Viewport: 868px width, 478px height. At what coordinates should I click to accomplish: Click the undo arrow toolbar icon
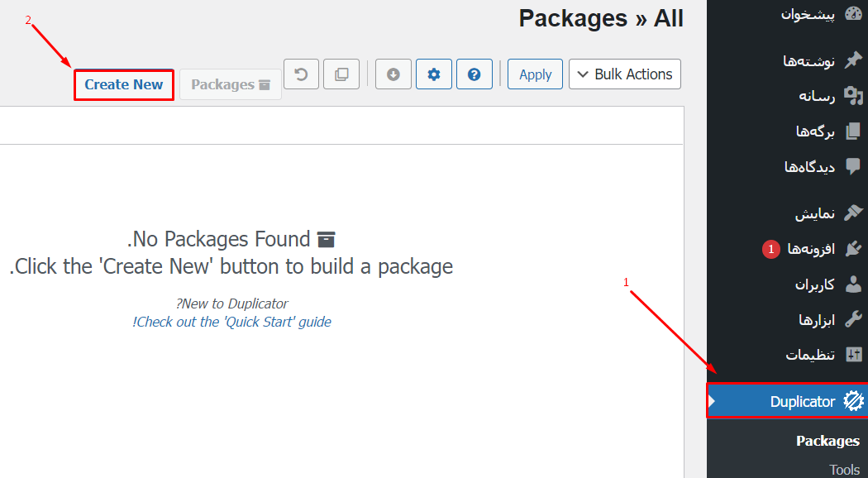click(301, 74)
